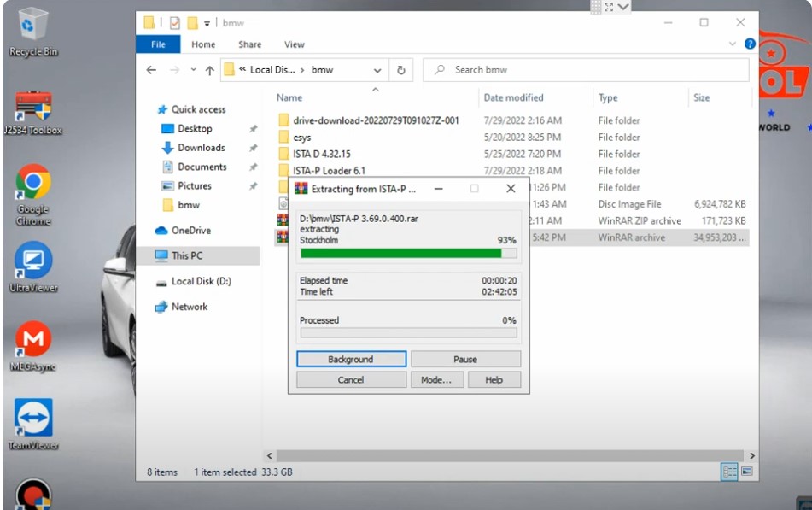Screen dimensions: 812x510
Task: Expand the ribbon with the chevron
Action: pyautogui.click(x=733, y=44)
